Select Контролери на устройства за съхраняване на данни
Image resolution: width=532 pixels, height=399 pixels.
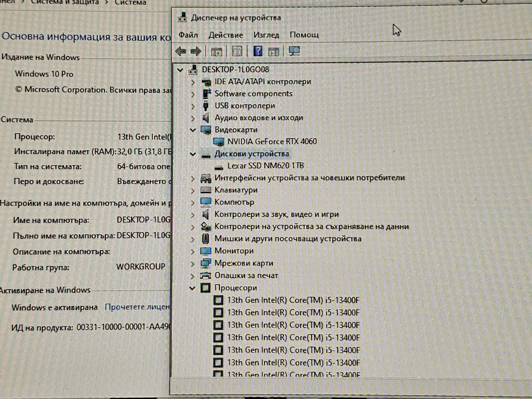pyautogui.click(x=311, y=226)
